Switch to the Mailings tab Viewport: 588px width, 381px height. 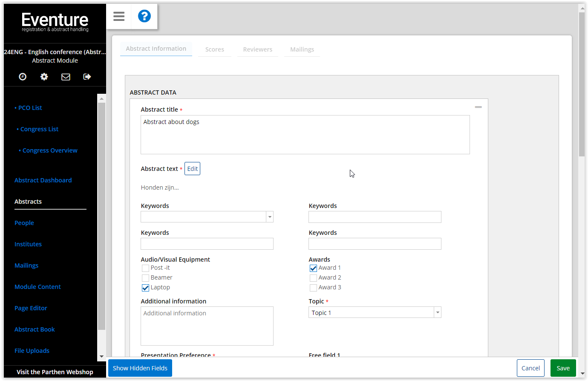tap(302, 49)
